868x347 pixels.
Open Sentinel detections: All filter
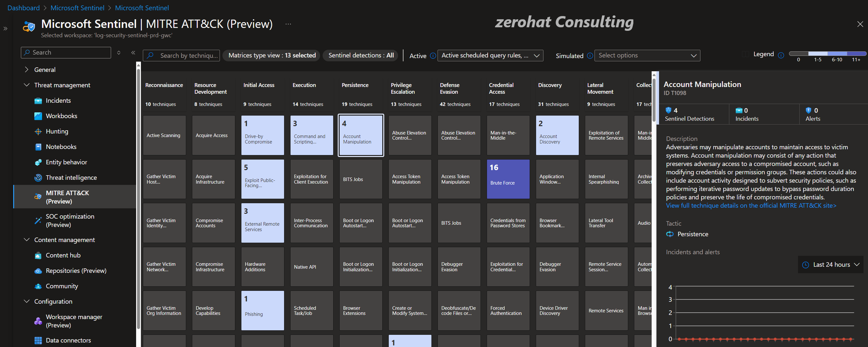[x=360, y=56]
